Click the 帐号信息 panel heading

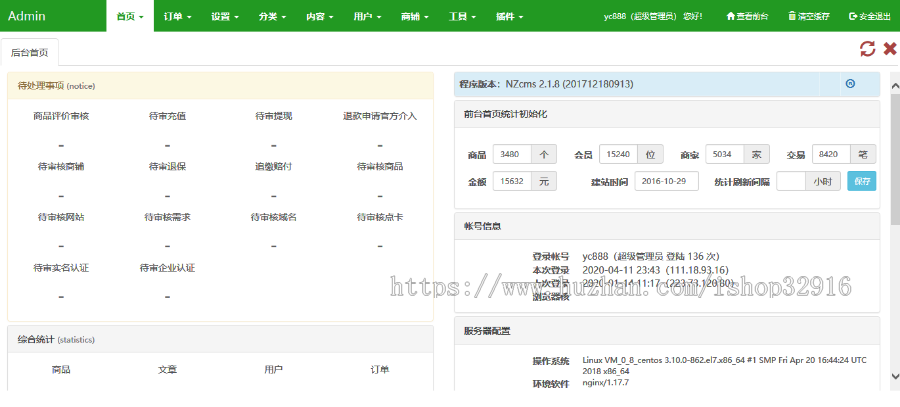pos(483,226)
